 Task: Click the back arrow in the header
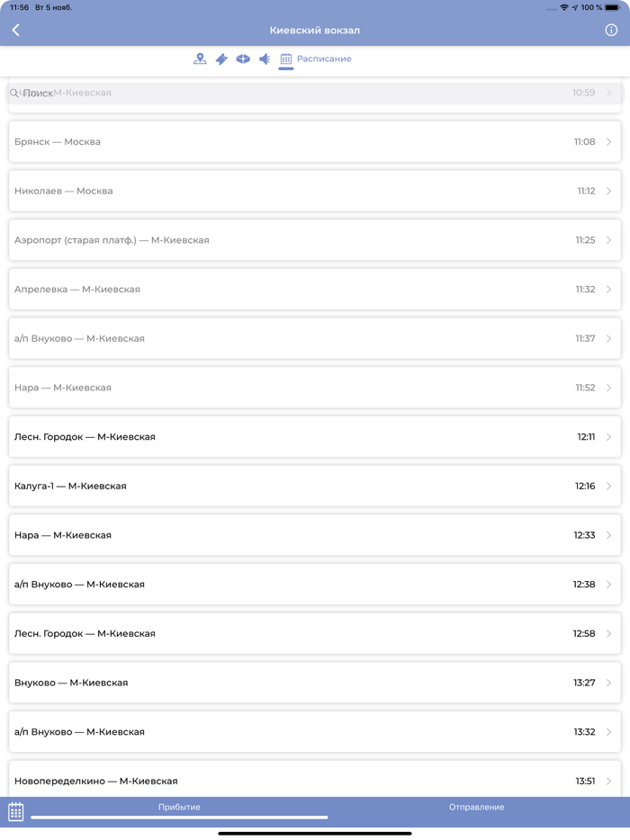click(x=16, y=29)
